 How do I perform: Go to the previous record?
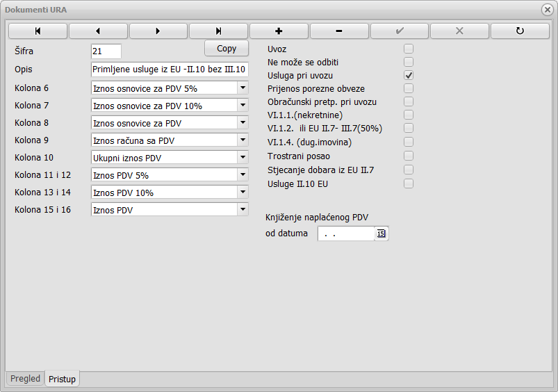[98, 31]
